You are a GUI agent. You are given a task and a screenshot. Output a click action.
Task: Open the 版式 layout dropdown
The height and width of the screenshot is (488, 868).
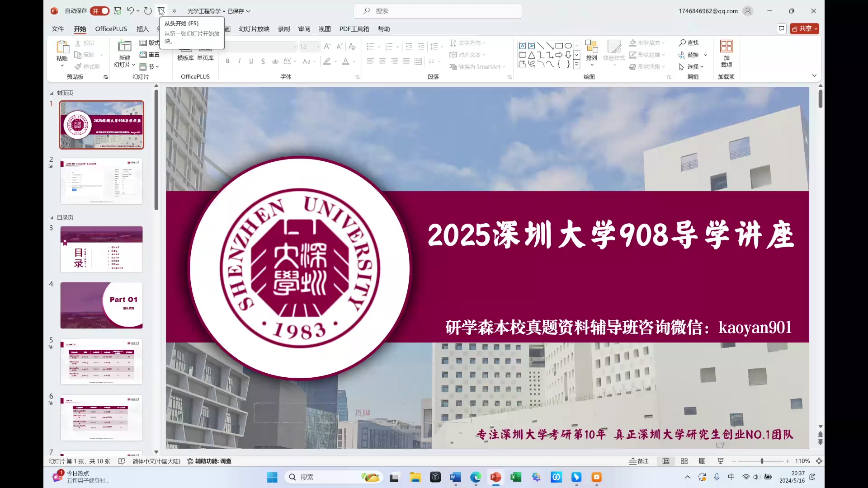(150, 43)
